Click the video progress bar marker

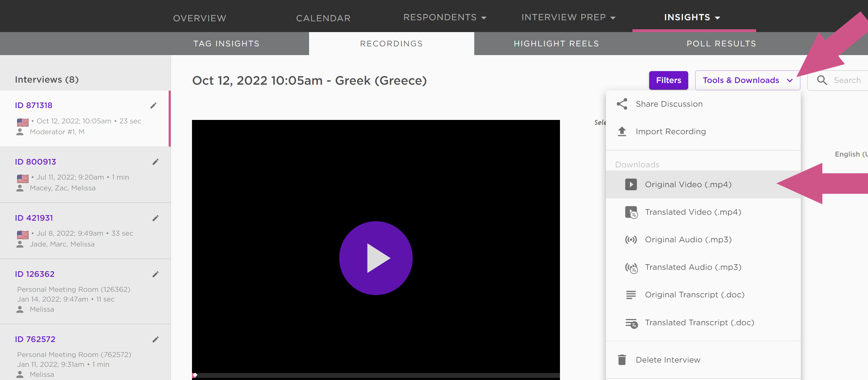pos(195,375)
